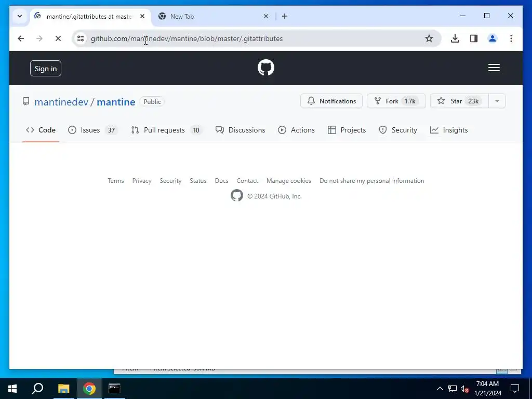This screenshot has height=399, width=532.
Task: Click the repository book icon beside mantinedev
Action: [x=26, y=101]
